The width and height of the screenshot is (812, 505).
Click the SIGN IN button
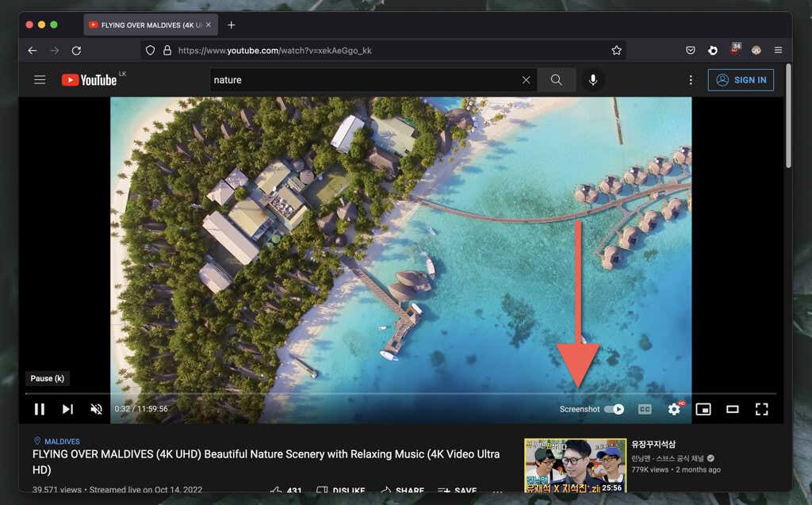click(x=741, y=79)
